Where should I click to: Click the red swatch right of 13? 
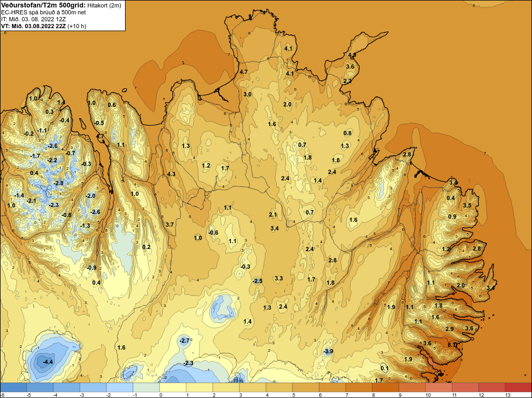point(519,387)
